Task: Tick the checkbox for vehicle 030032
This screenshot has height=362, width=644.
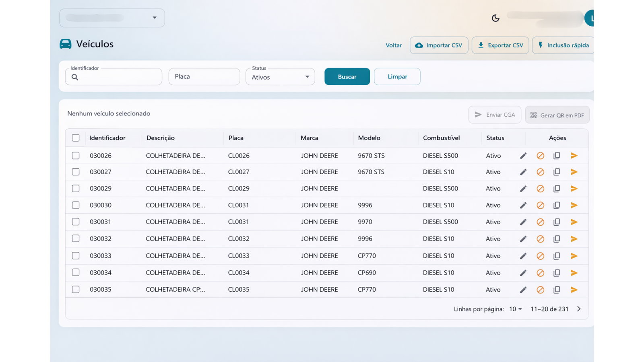Action: coord(76,239)
